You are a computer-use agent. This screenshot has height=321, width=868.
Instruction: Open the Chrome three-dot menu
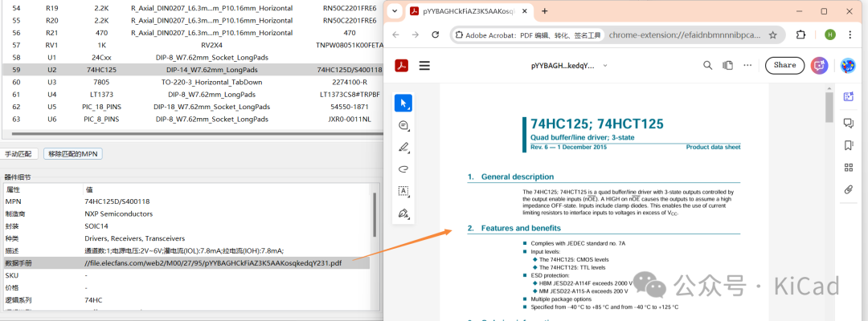(x=850, y=35)
